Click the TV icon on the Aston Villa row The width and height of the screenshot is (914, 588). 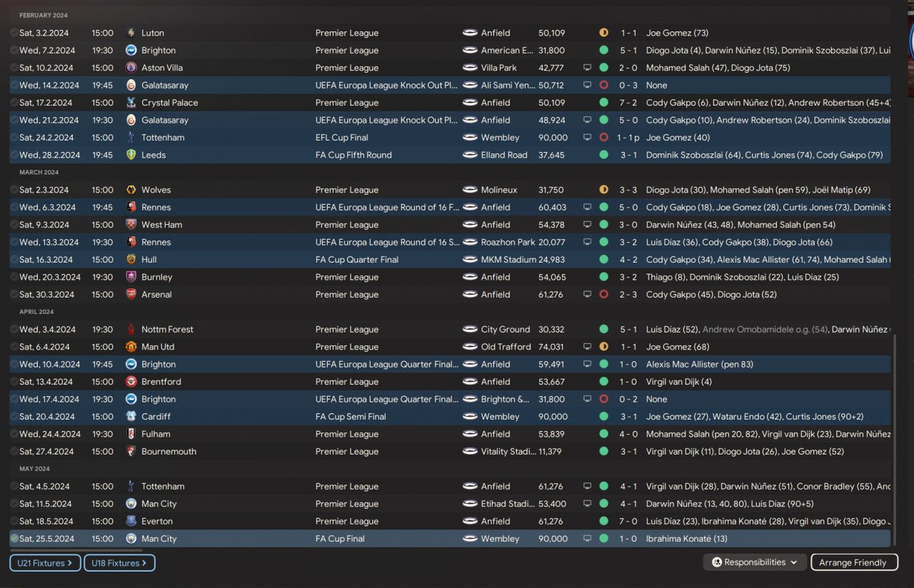tap(588, 68)
